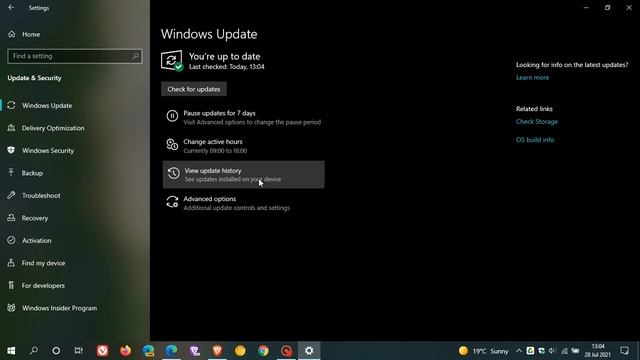Viewport: 640px width, 360px height.
Task: Open Cortana from the taskbar
Action: (x=56, y=351)
